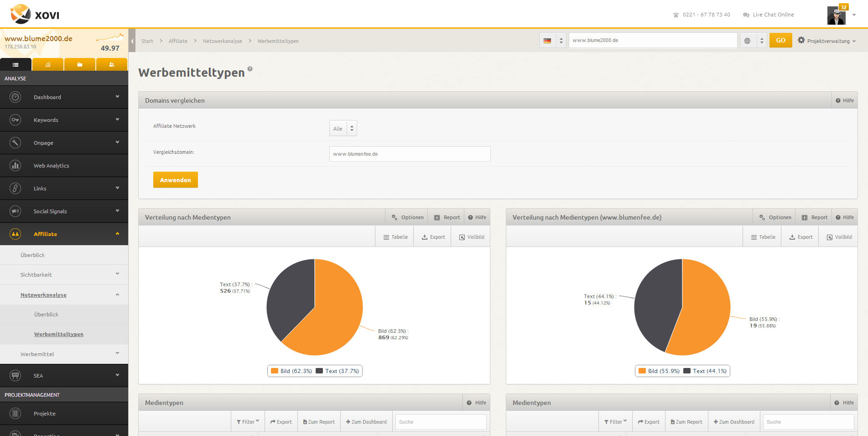Click the domain field showing www.blume2000.de
The image size is (868, 436).
(x=653, y=40)
